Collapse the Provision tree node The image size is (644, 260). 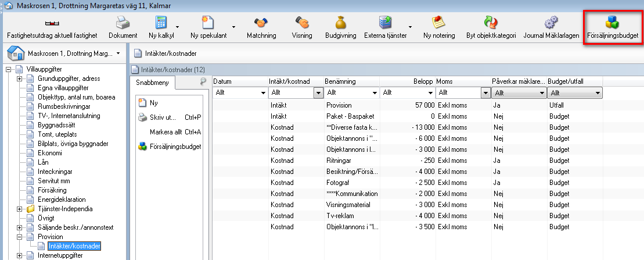(19, 237)
